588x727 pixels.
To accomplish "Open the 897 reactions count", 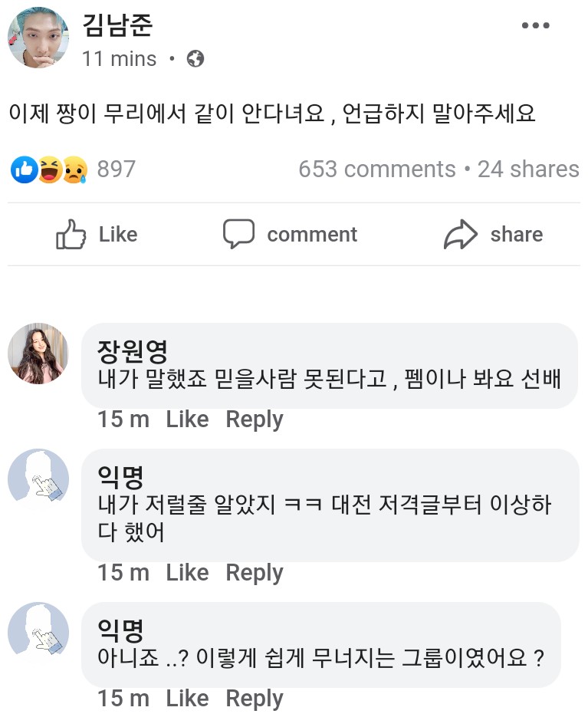I will (x=117, y=169).
